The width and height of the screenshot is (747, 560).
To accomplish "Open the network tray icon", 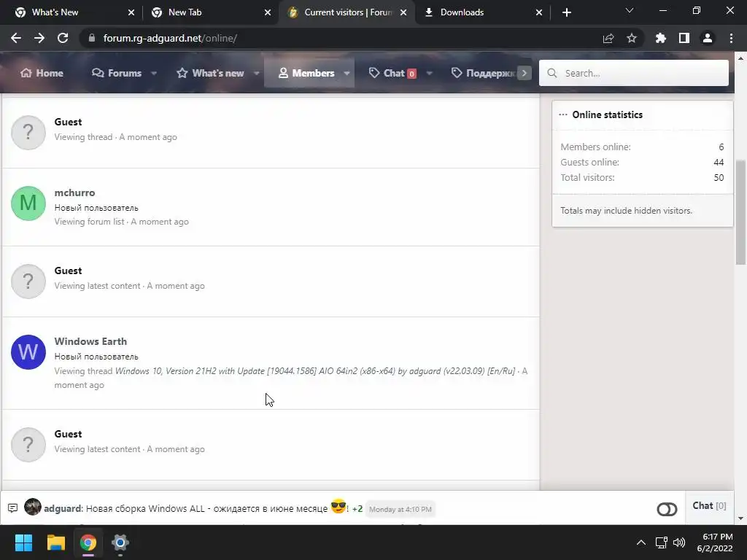I will click(x=661, y=542).
